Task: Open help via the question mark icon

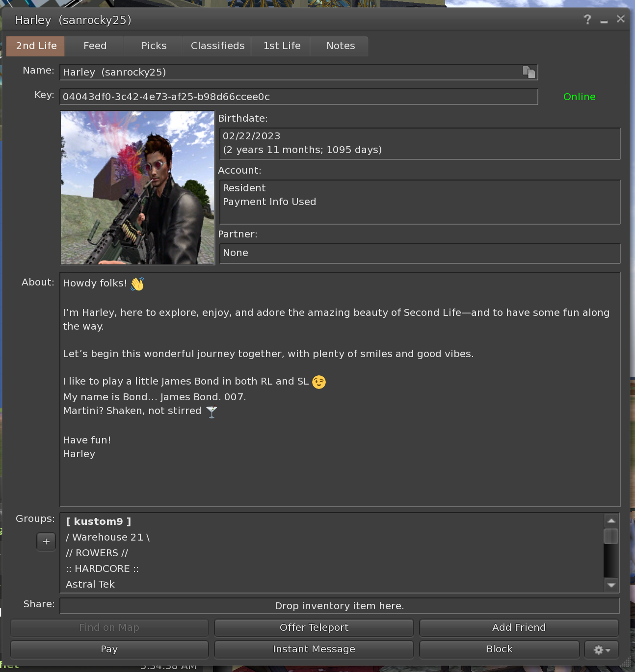Action: tap(587, 20)
